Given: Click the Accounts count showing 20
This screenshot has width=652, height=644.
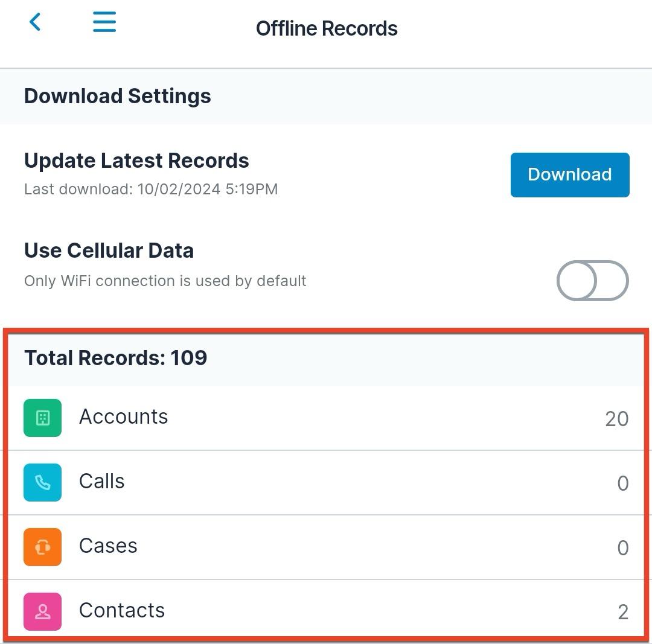Looking at the screenshot, I should click(616, 418).
